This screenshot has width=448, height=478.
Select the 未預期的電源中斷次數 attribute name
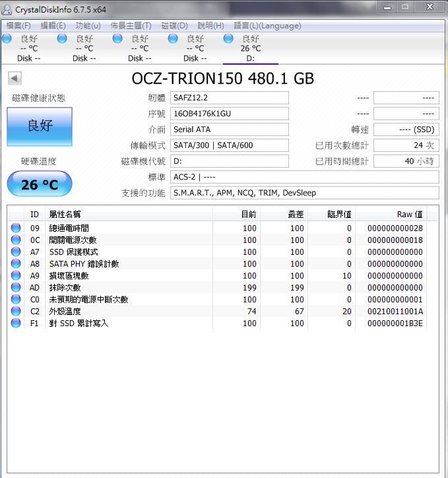(88, 299)
